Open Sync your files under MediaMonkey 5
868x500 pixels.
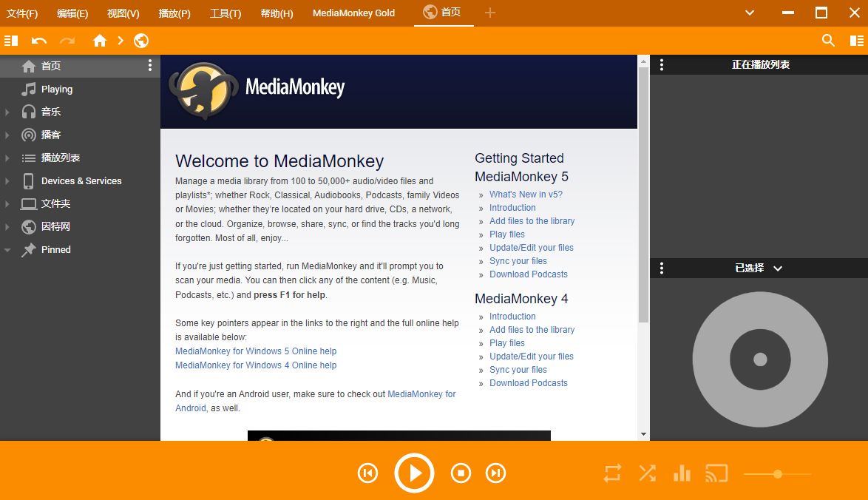pos(518,261)
